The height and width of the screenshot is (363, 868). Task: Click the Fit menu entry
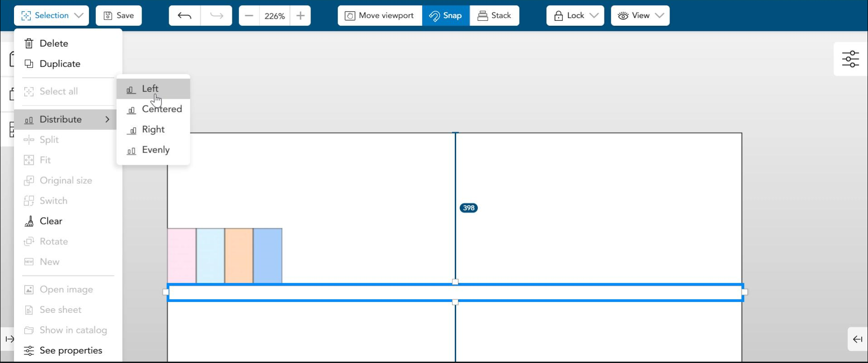tap(68, 160)
